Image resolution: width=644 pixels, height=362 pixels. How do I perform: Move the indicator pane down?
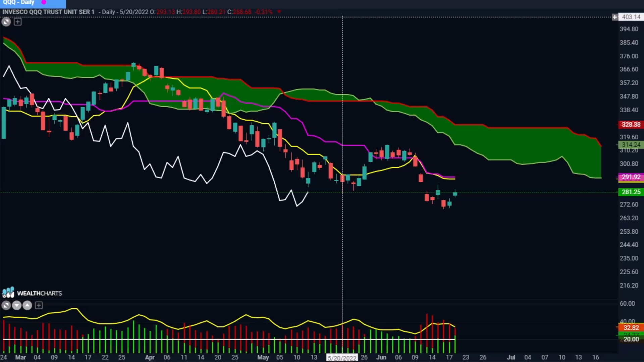tap(17, 305)
